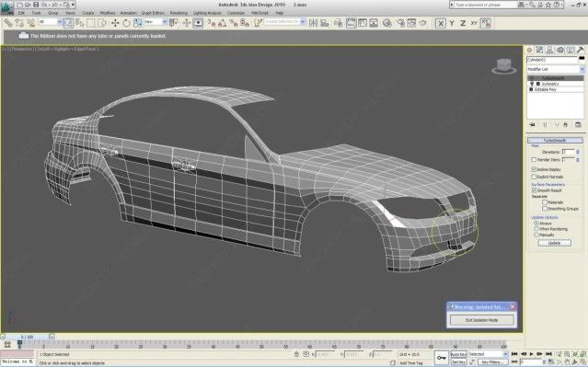Open the Utilities hammer panel tab
The image size is (588, 367).
coord(580,50)
